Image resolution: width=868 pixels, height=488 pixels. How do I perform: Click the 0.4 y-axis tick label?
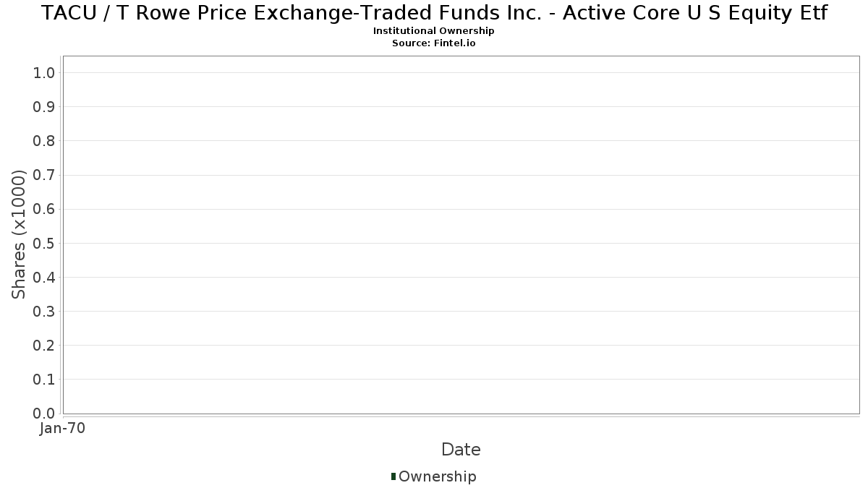tap(44, 278)
